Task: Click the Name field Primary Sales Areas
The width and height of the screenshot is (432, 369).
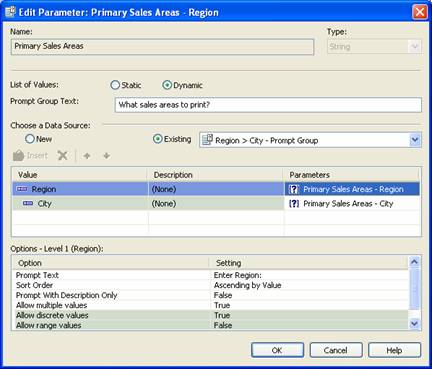Action: [x=162, y=46]
